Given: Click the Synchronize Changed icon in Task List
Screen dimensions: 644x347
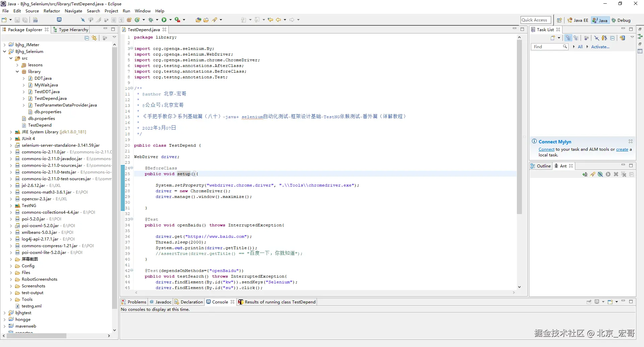Looking at the screenshot, I should click(623, 38).
